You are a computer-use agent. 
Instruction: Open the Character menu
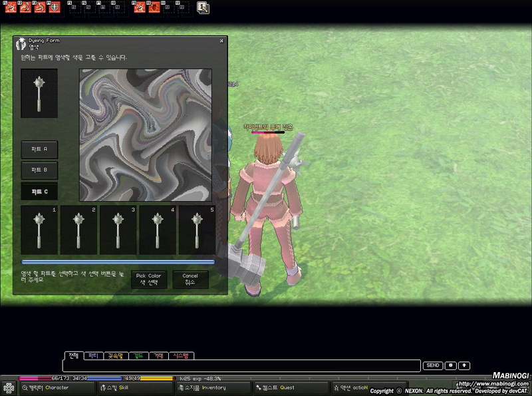coord(57,387)
